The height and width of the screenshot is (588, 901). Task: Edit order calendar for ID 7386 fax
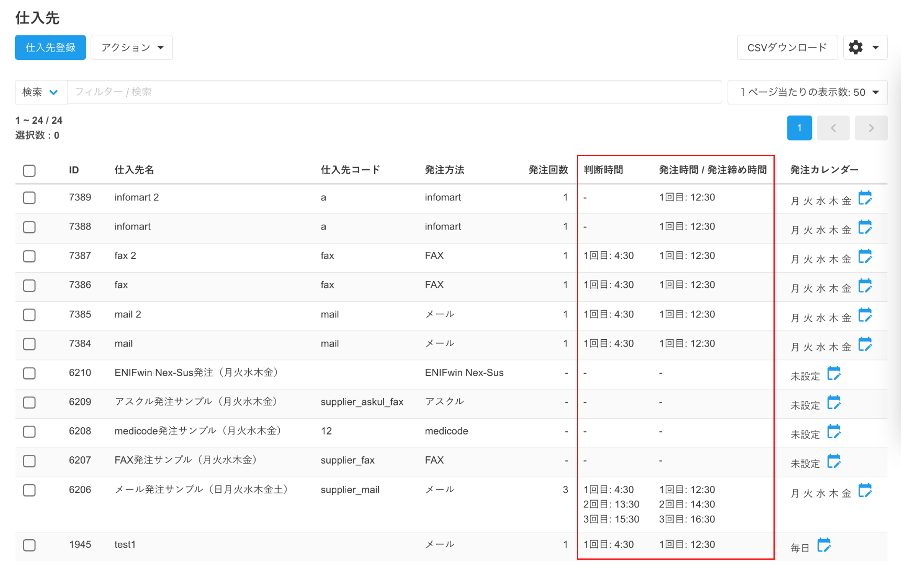(x=865, y=286)
